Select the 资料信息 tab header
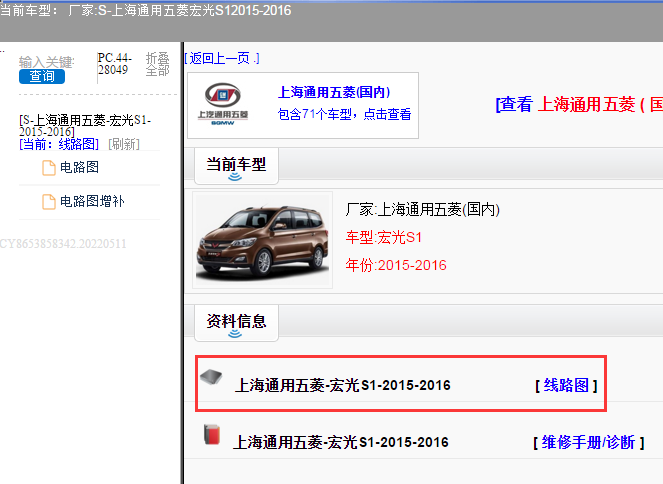The image size is (663, 484). 236,323
